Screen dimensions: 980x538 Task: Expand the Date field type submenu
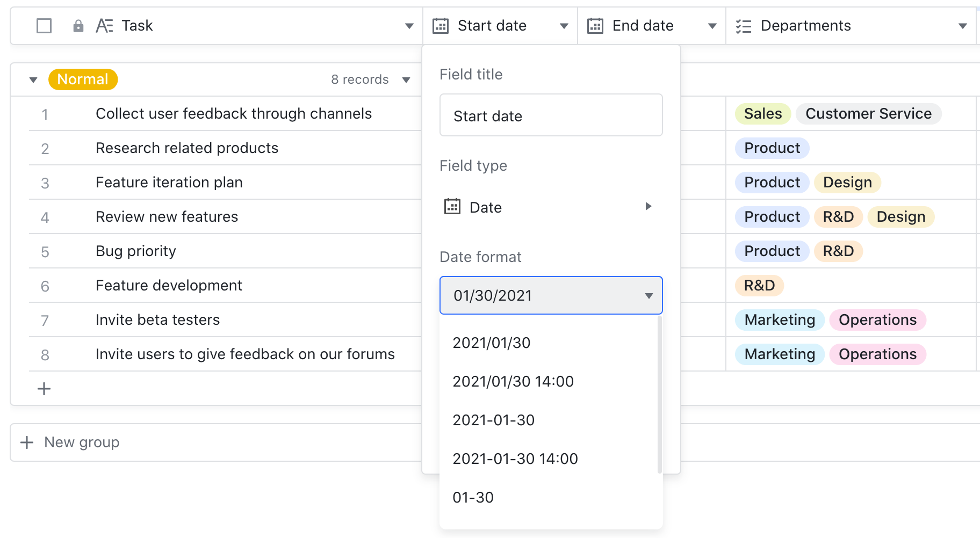coord(648,206)
